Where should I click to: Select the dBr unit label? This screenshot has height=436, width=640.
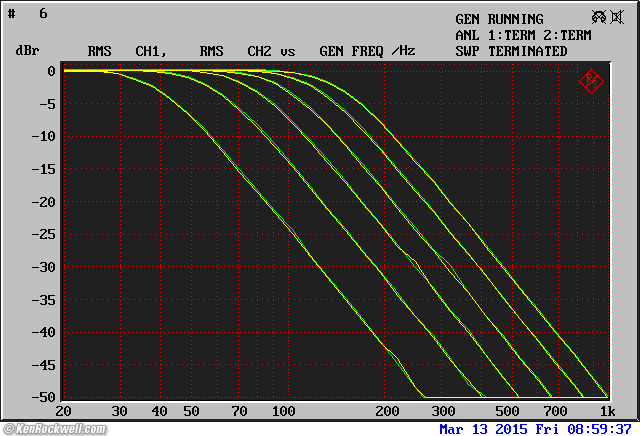point(27,51)
